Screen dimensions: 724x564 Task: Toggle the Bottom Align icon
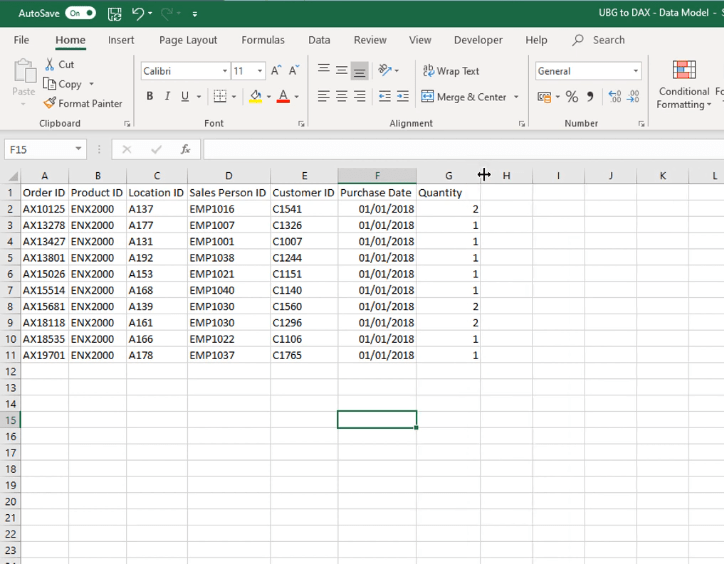359,71
